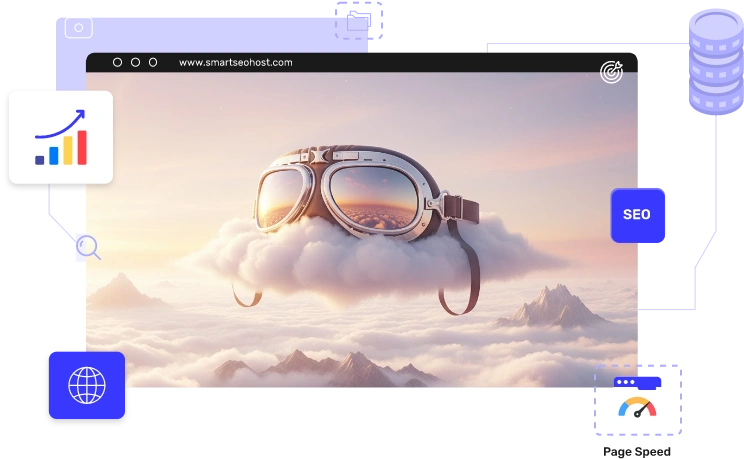Click the yellow bar in the growth chart
This screenshot has width=744, height=459.
coord(68,152)
